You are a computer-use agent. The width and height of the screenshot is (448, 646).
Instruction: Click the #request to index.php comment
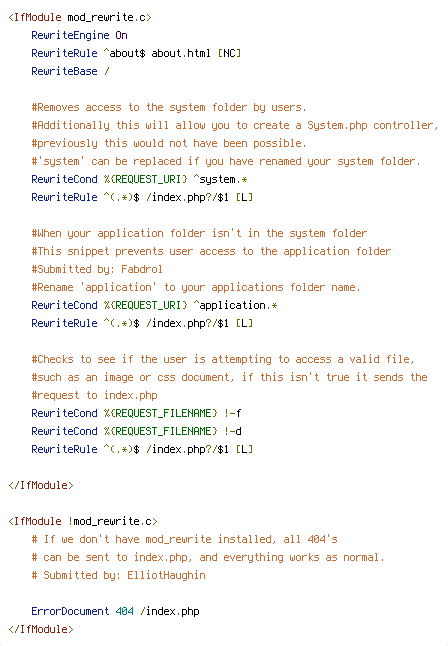click(94, 396)
